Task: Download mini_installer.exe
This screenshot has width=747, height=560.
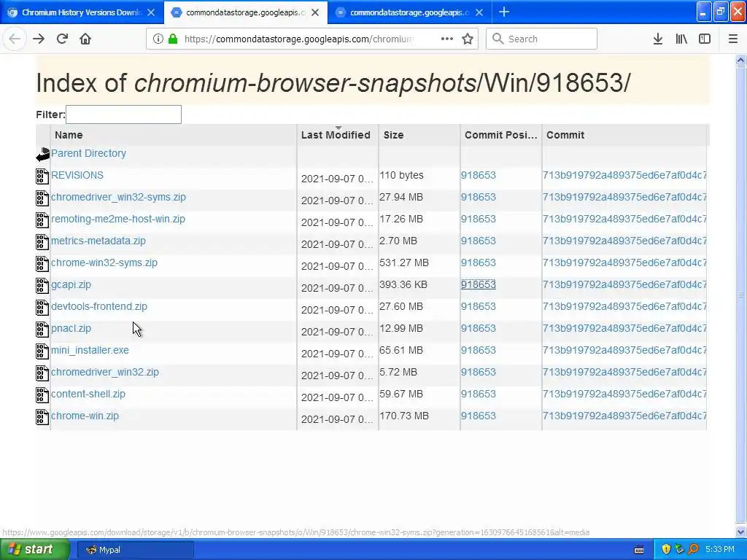Action: point(90,350)
